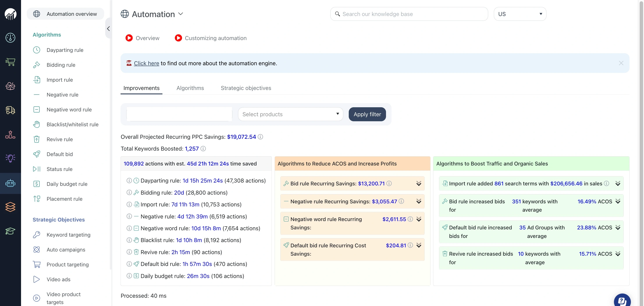Expand the Import rule search terms details
The image size is (644, 306).
point(618,183)
